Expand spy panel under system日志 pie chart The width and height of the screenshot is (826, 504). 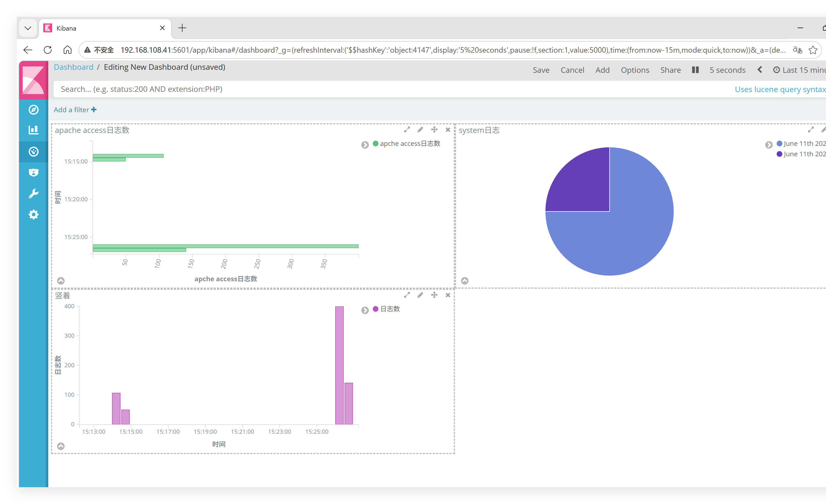pos(465,281)
